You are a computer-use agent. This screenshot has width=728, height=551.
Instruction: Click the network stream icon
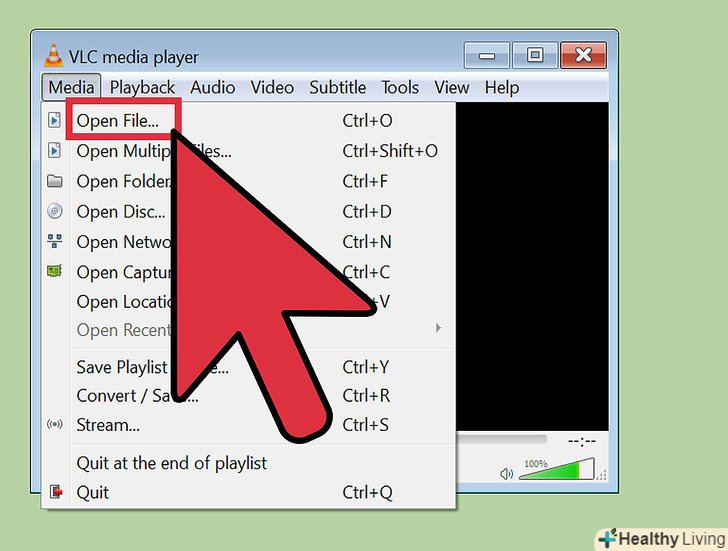coord(55,241)
